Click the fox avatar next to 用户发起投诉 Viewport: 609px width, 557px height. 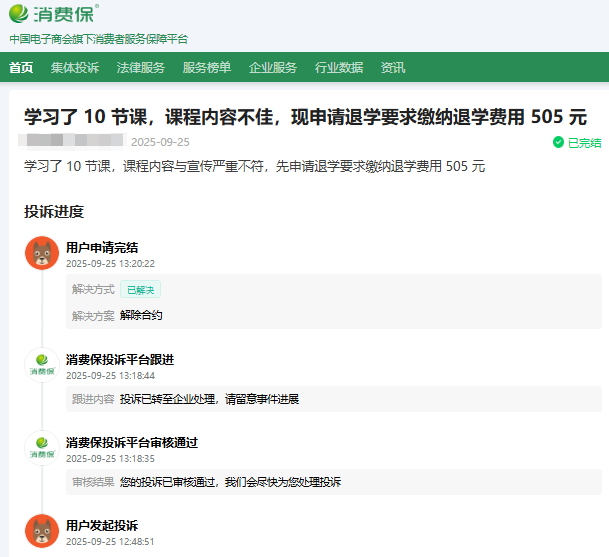coord(42,531)
